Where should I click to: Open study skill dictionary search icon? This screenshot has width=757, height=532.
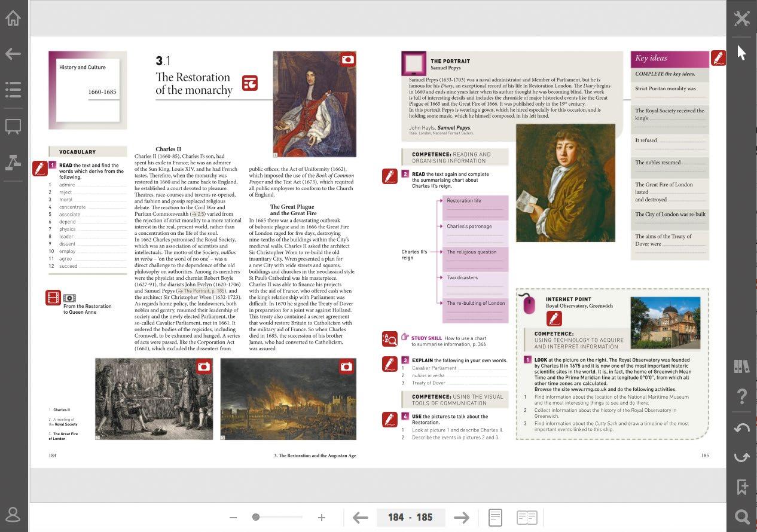pyautogui.click(x=390, y=340)
